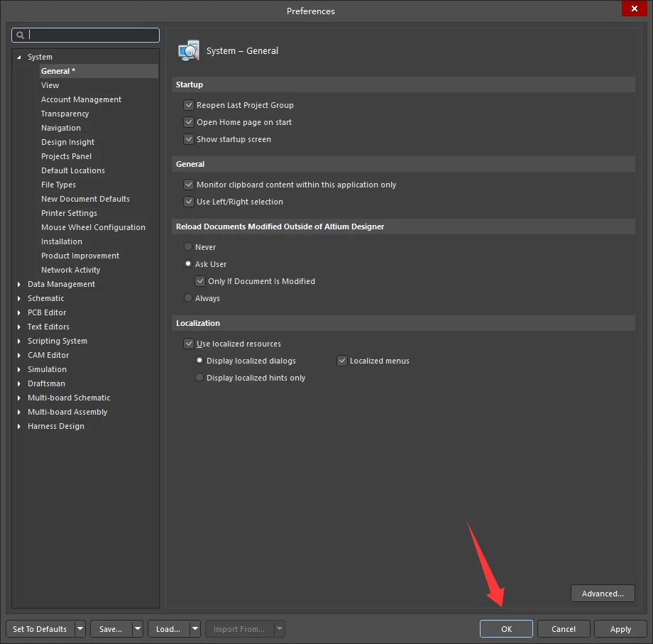Viewport: 653px width, 644px height.
Task: Disable Use Left/Right selection
Action: 189,202
